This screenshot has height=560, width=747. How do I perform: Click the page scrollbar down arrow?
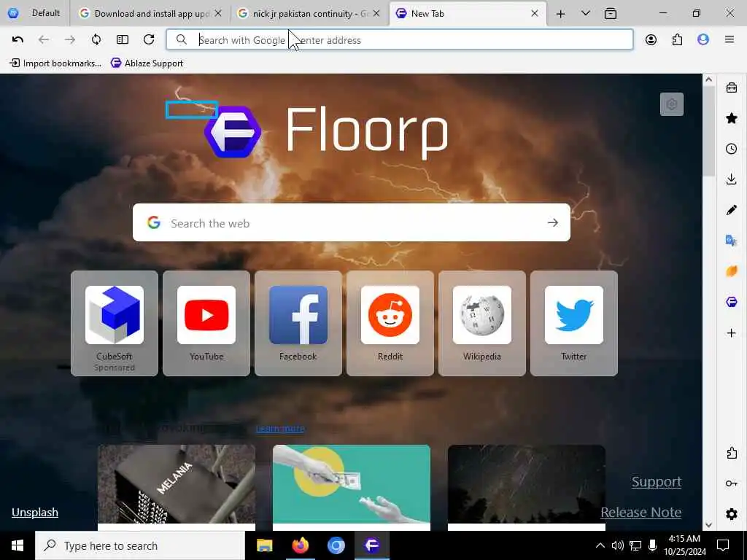(x=708, y=524)
